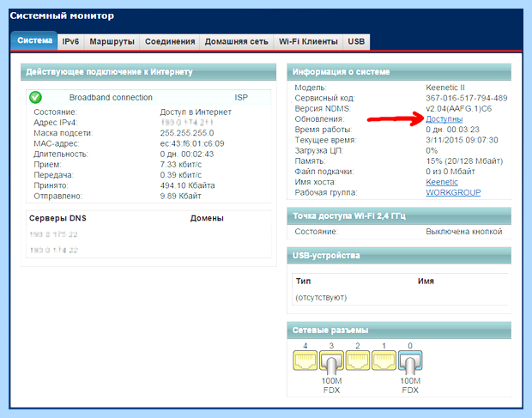The image size is (532, 418).
Task: Click network port 4 icon
Action: pos(305,360)
